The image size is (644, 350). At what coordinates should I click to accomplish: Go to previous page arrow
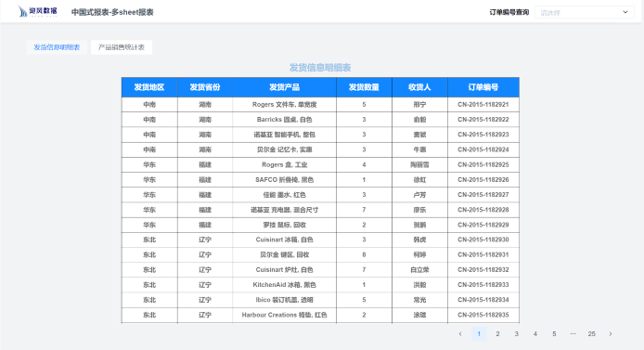point(460,334)
